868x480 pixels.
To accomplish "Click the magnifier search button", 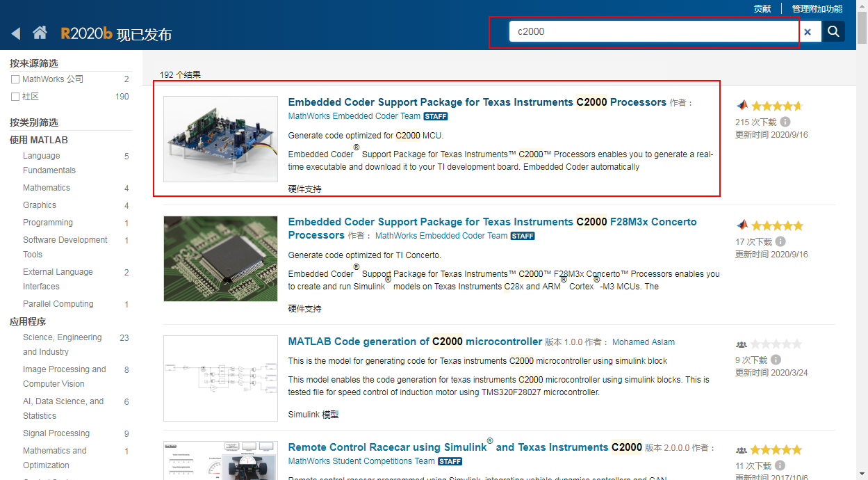I will pyautogui.click(x=833, y=31).
